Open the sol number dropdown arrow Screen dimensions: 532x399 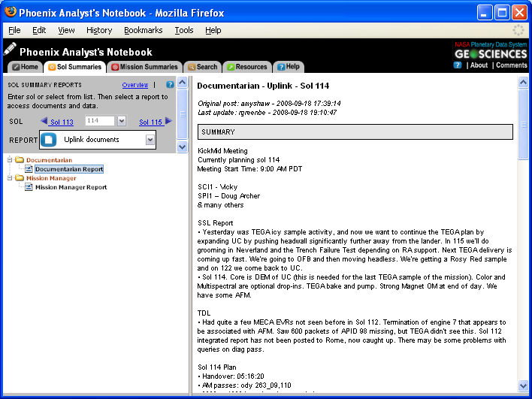click(121, 121)
